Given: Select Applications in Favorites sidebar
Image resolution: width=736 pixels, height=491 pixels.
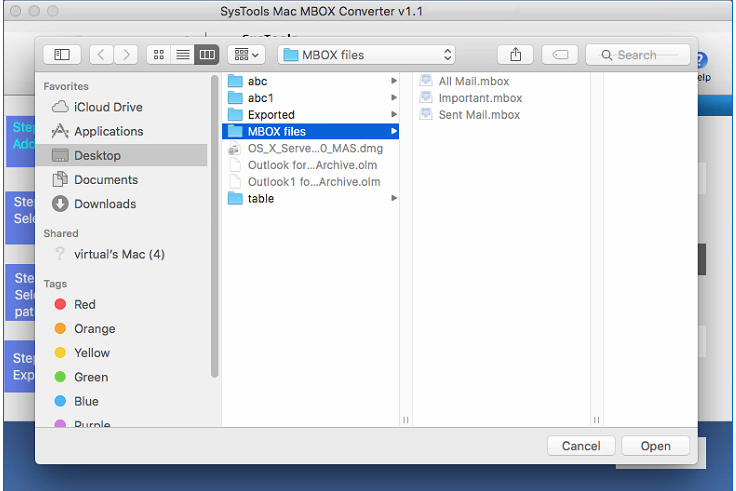Looking at the screenshot, I should 108,131.
